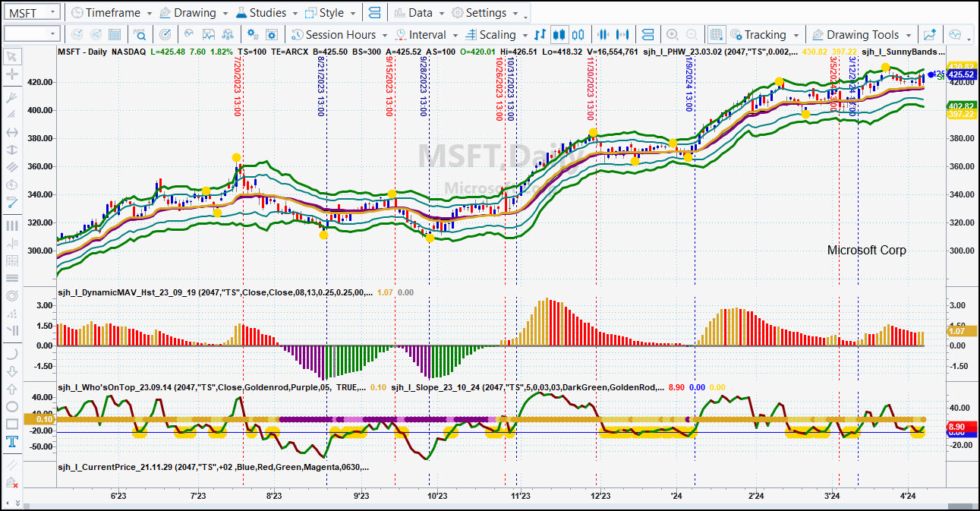
Task: Click the calendar grid icon in second toolbar
Action: (x=115, y=34)
